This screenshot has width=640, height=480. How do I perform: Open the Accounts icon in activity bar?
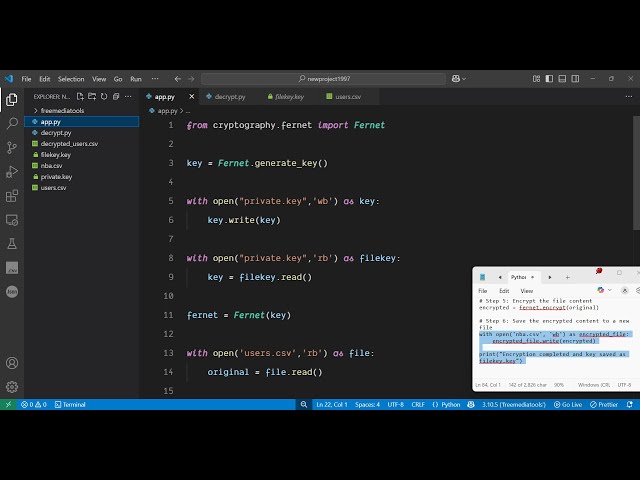coord(12,363)
